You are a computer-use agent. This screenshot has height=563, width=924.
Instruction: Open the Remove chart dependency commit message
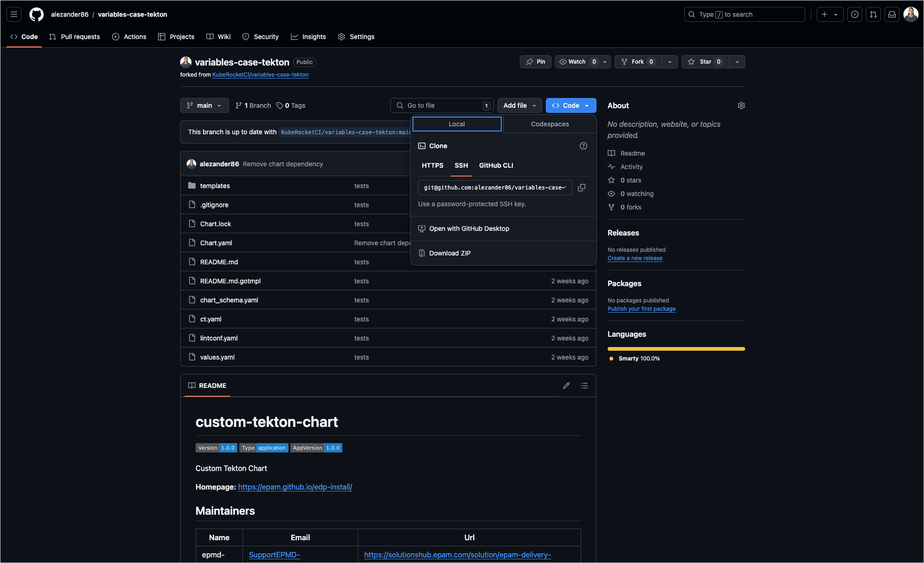point(282,164)
